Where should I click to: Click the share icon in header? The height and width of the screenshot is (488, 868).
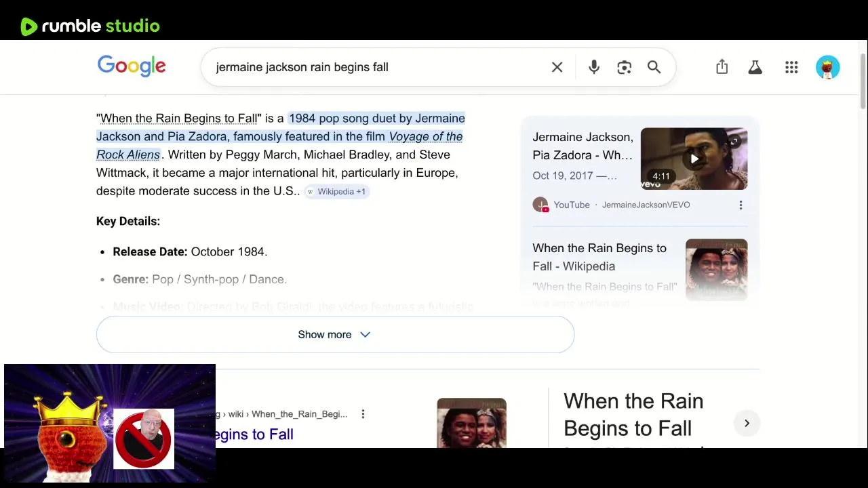(x=722, y=66)
